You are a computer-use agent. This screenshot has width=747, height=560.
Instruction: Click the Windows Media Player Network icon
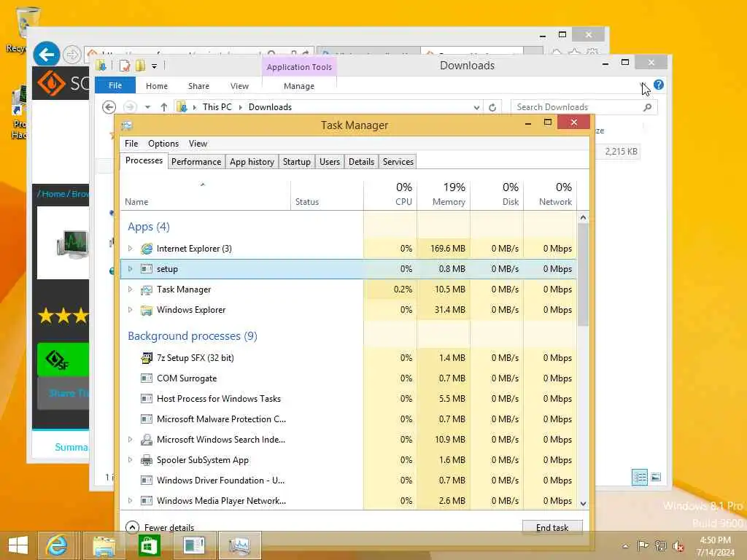point(147,501)
